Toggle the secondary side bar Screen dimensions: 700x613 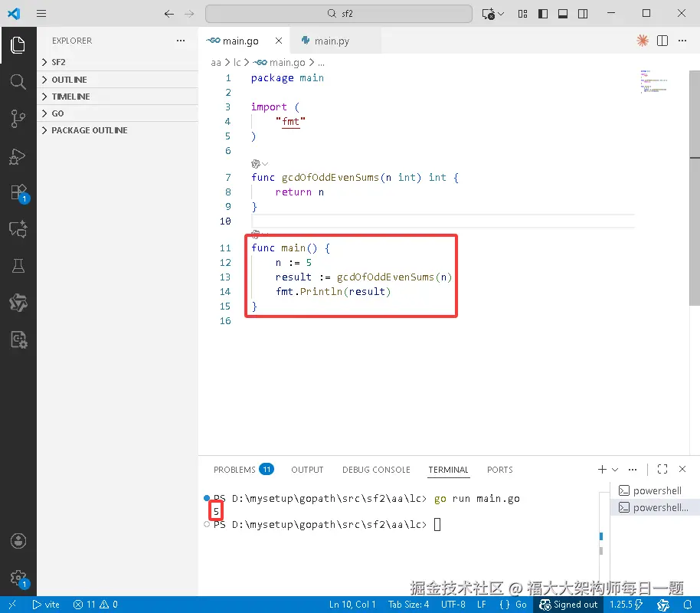coord(583,14)
